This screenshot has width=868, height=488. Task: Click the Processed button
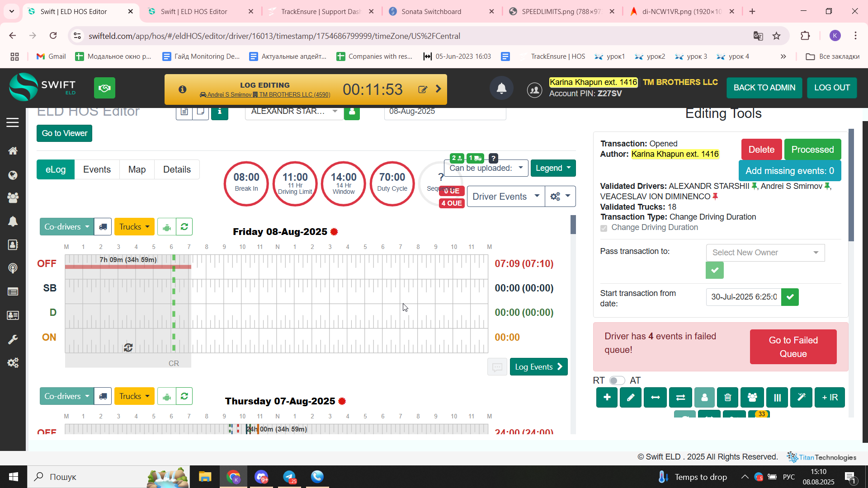click(x=812, y=150)
